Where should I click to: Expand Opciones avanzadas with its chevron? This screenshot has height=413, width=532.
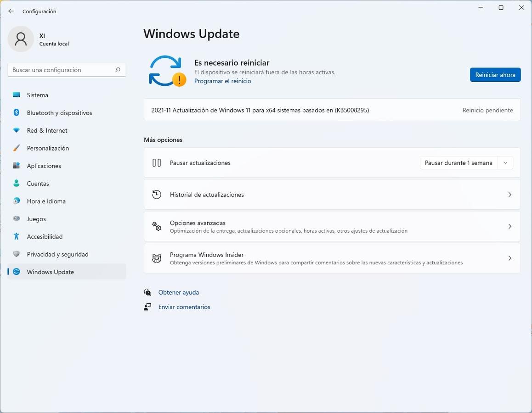click(509, 227)
